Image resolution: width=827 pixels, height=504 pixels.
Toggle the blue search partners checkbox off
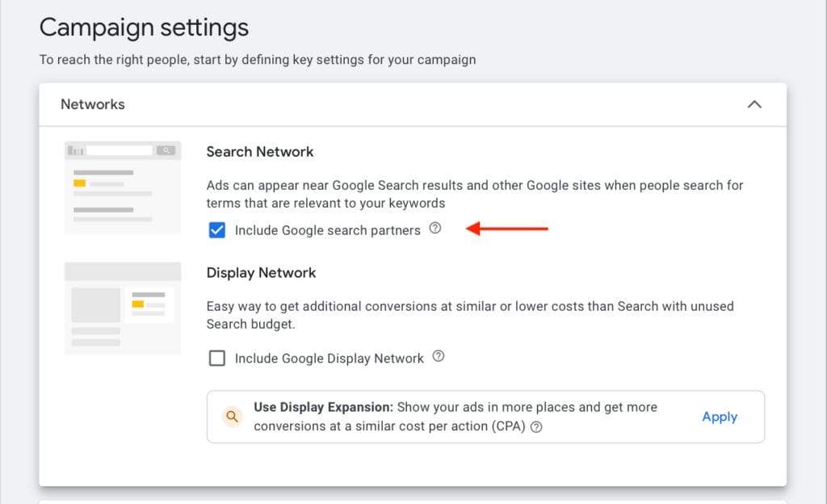pyautogui.click(x=216, y=229)
